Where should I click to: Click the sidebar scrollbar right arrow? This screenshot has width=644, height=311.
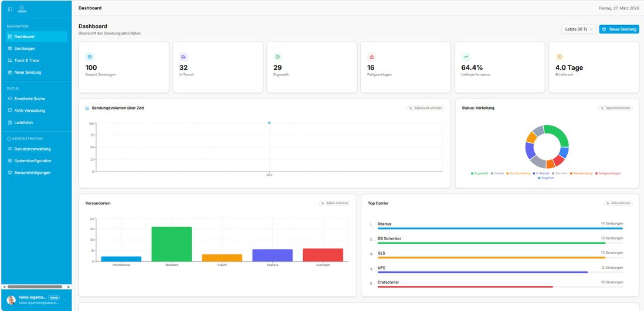click(69, 287)
